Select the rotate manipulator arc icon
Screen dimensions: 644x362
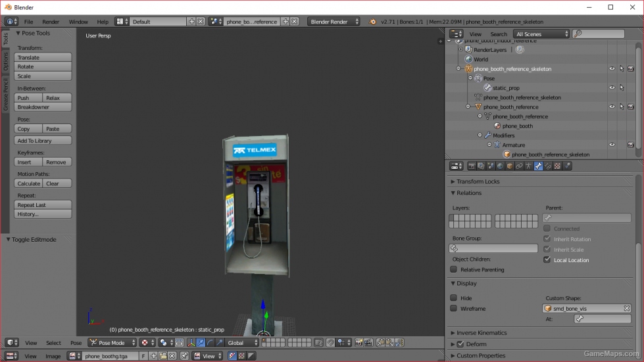[x=211, y=343]
